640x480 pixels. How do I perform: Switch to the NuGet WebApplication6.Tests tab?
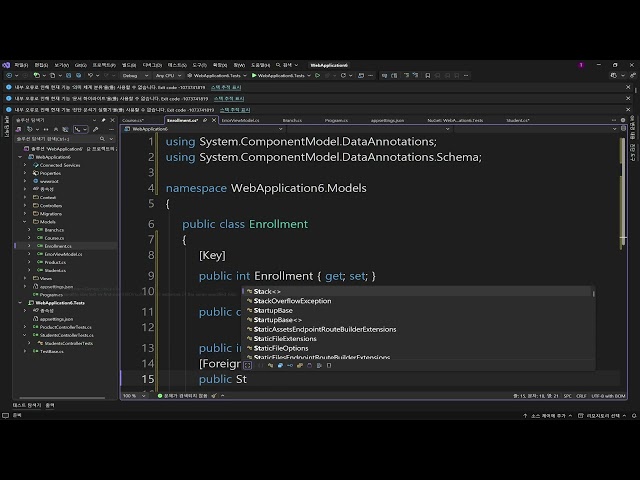[455, 120]
